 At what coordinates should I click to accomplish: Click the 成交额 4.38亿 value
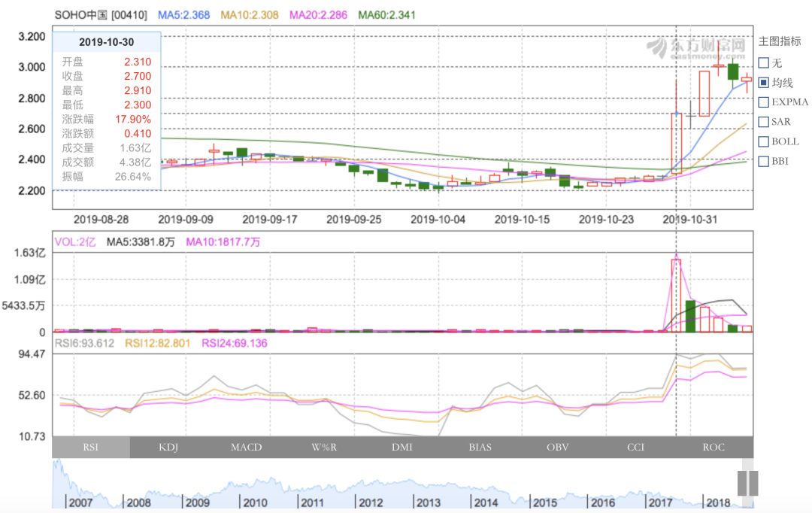(135, 162)
